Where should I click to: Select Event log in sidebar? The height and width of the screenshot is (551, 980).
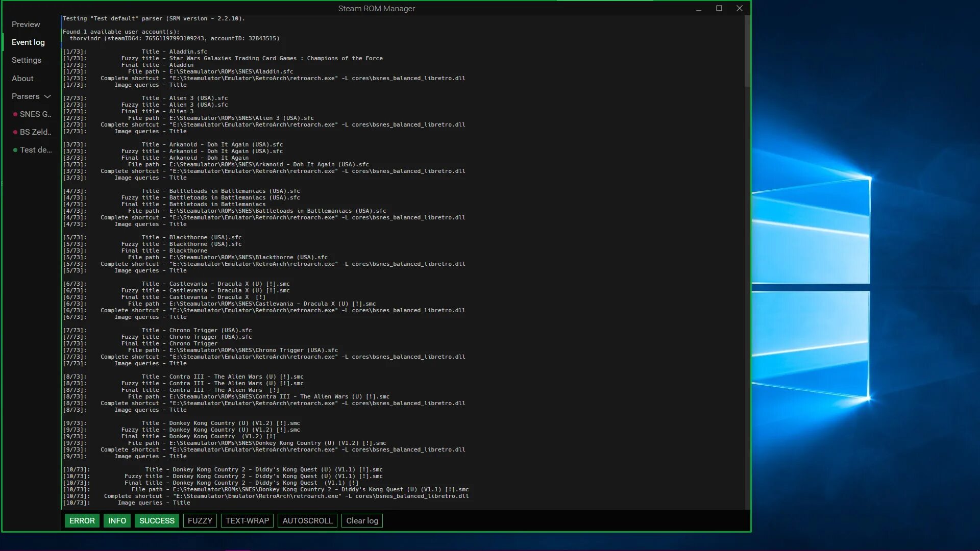tap(28, 42)
